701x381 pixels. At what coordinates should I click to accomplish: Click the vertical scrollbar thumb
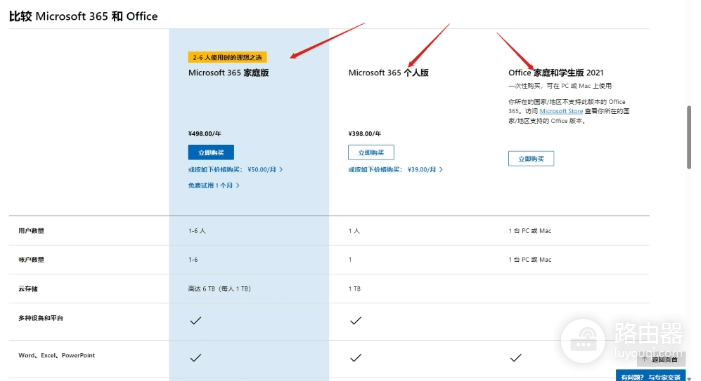[689, 137]
